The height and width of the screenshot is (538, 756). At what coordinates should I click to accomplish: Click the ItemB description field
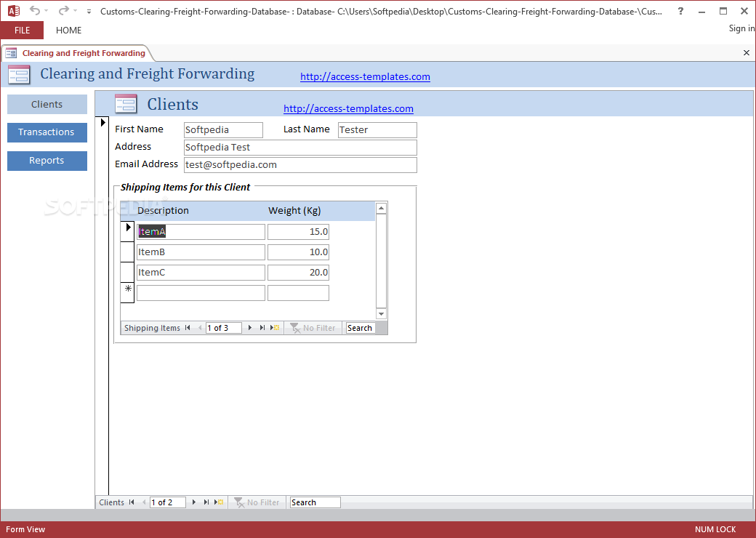coord(201,252)
